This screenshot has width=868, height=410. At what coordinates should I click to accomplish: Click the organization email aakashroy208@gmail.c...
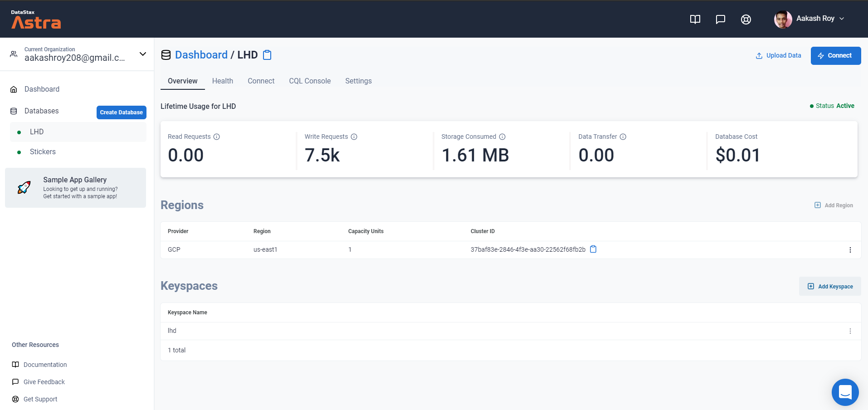[x=75, y=58]
